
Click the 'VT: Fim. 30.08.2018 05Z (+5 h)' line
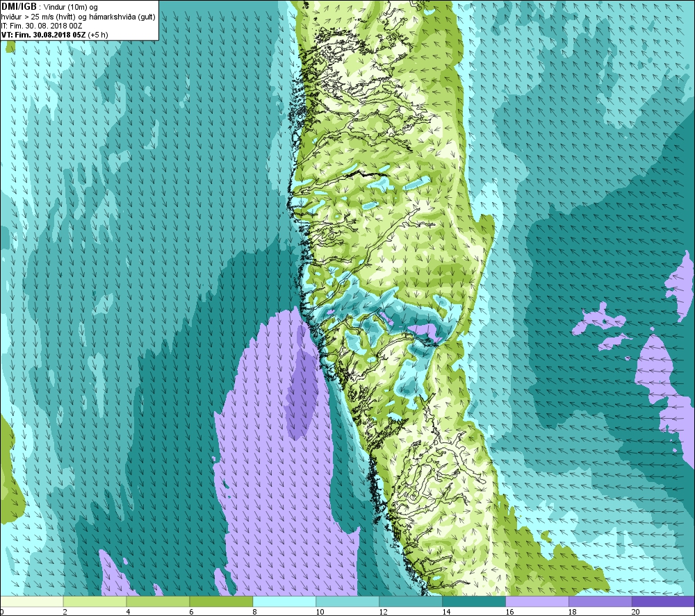tap(54, 35)
